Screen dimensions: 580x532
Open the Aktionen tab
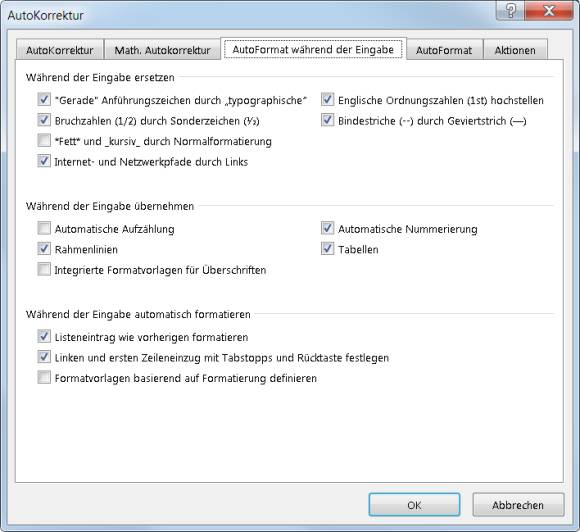point(515,50)
